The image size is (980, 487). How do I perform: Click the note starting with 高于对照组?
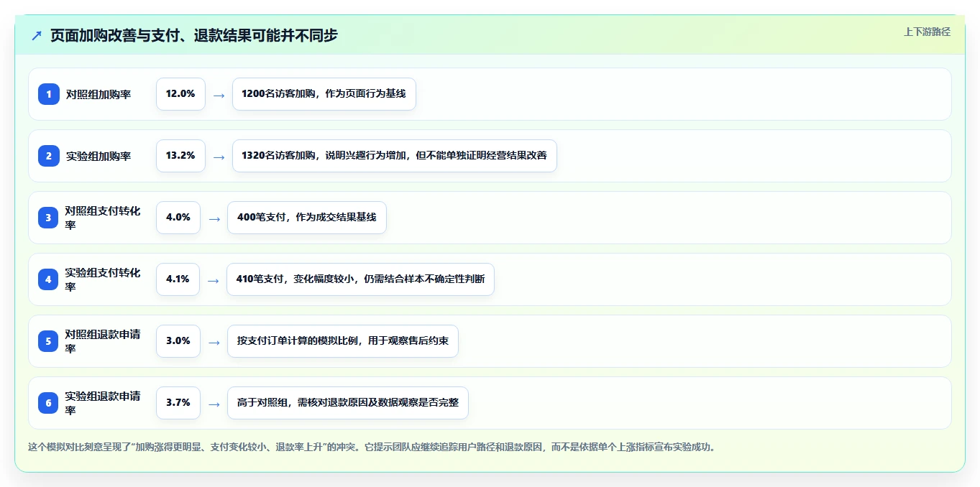348,403
